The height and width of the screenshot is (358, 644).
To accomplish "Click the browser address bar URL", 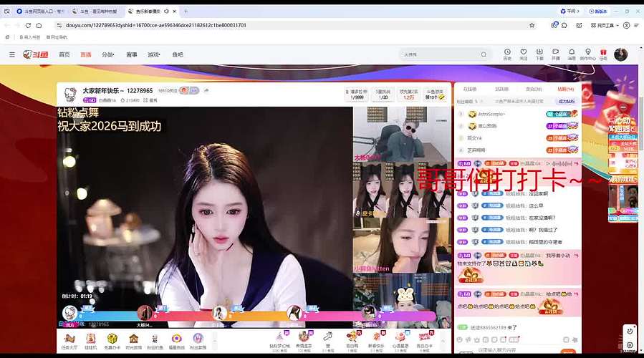I will 156,25.
